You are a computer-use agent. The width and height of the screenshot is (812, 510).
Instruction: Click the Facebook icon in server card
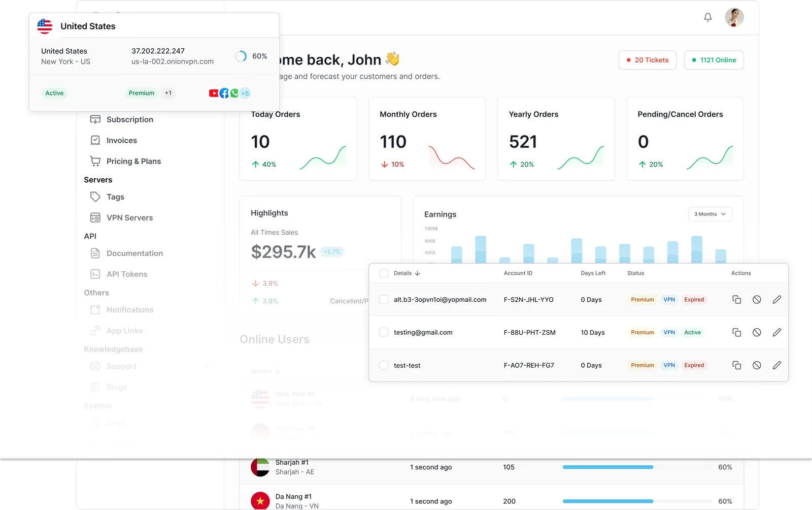(x=224, y=93)
